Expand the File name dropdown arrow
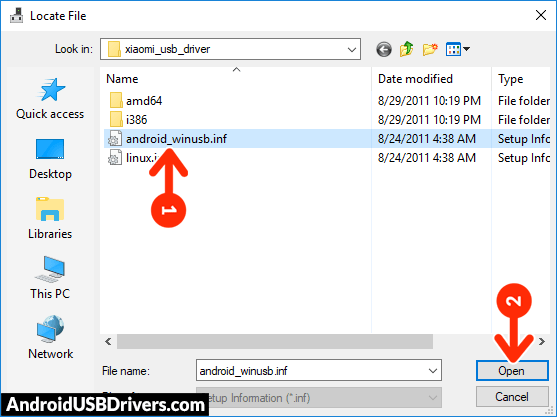 pos(433,371)
